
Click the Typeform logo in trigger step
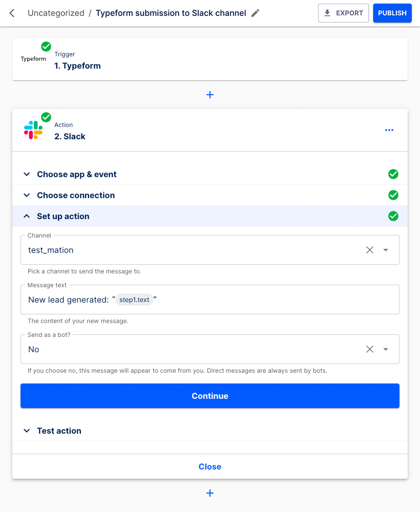(33, 59)
